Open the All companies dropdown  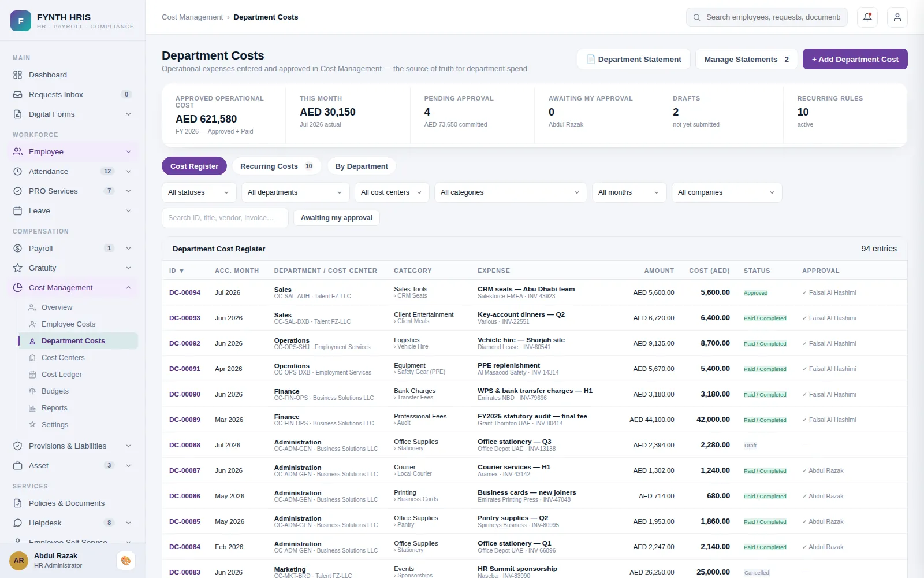727,192
